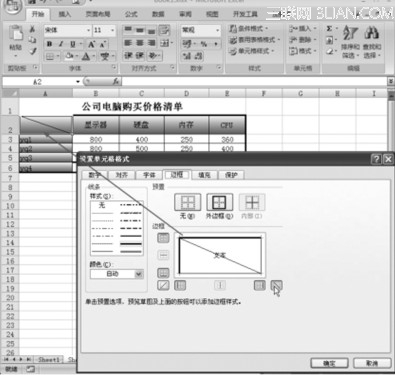Viewport: 395px width, 375px height.
Task: Click the Cut scissors icon
Action: (x=32, y=29)
